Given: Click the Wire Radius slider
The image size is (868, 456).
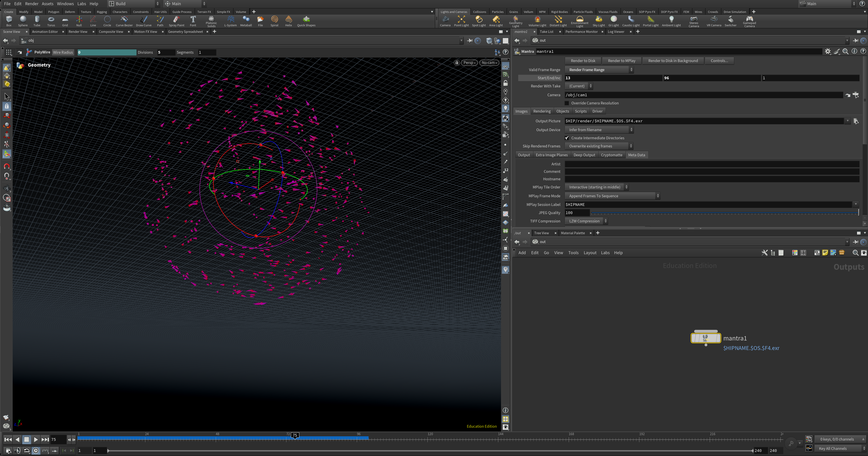Looking at the screenshot, I should [x=107, y=52].
